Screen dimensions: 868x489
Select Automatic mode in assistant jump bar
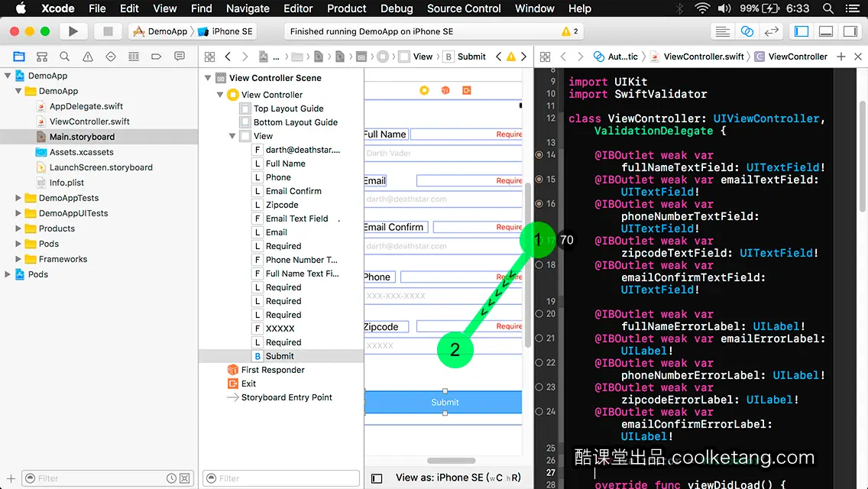[x=615, y=57]
